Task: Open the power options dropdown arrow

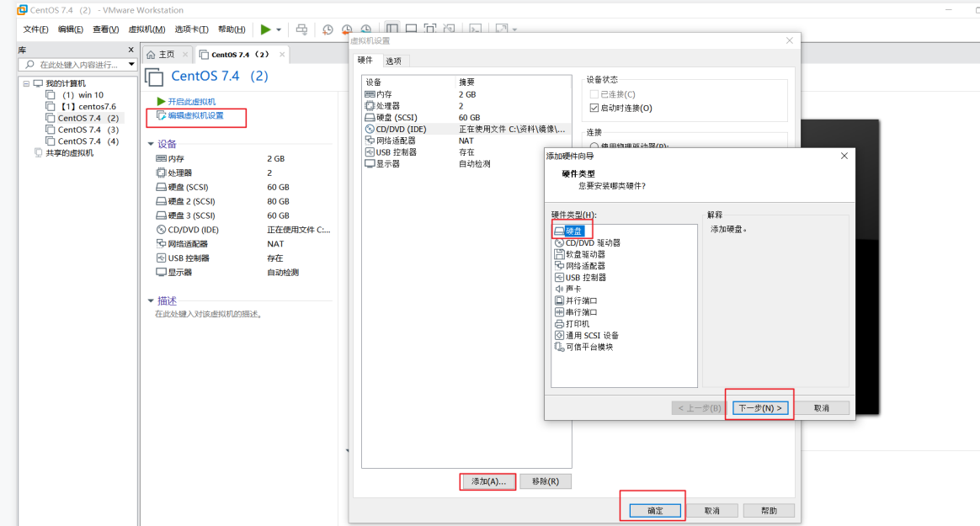Action: (279, 29)
